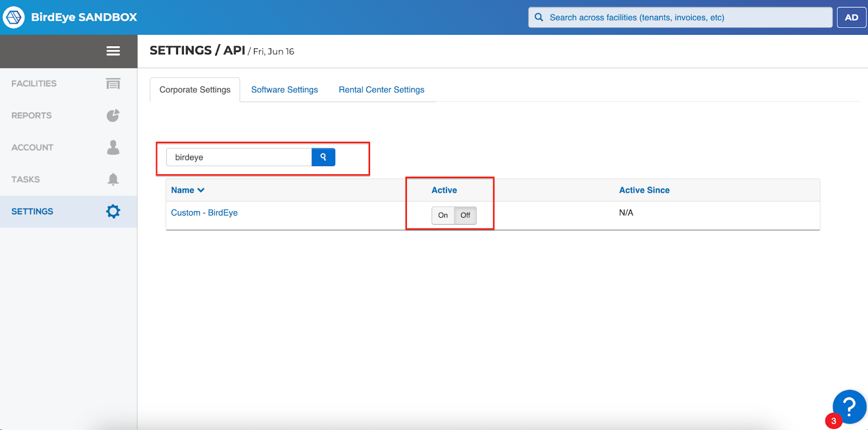Click BirdEye SANDBOX title text
Screen dimensions: 868x430
point(84,17)
